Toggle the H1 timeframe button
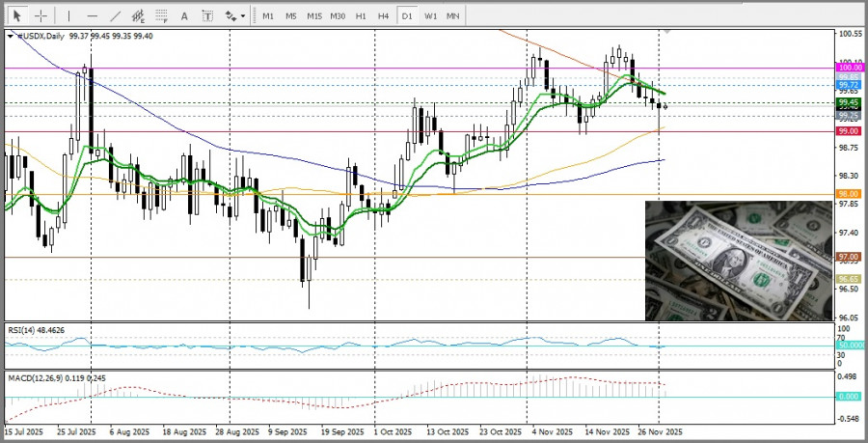Image resolution: width=868 pixels, height=443 pixels. (361, 16)
